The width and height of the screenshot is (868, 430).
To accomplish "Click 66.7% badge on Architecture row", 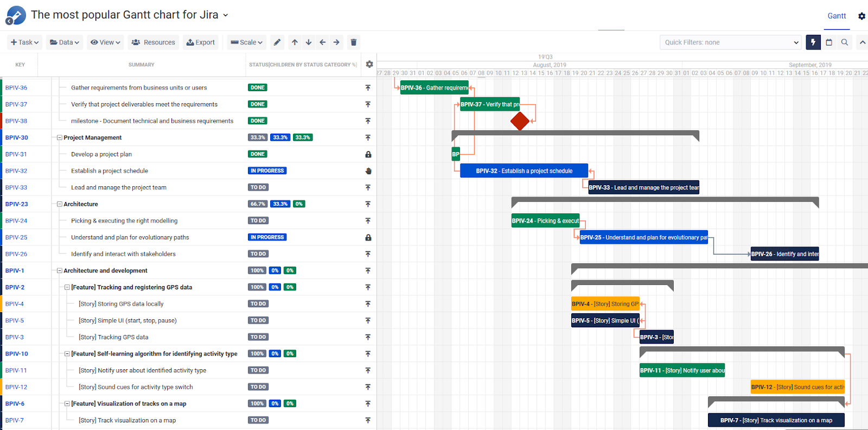I will (x=258, y=204).
